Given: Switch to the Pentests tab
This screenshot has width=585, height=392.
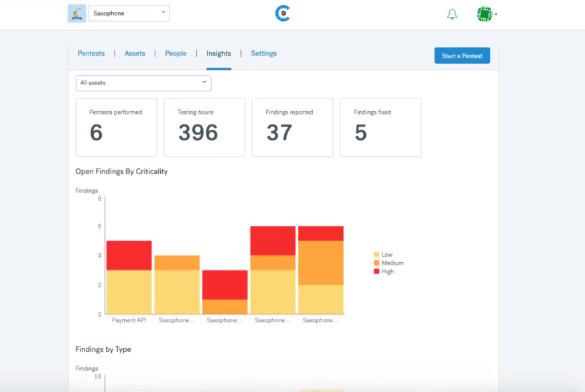Looking at the screenshot, I should [x=91, y=54].
